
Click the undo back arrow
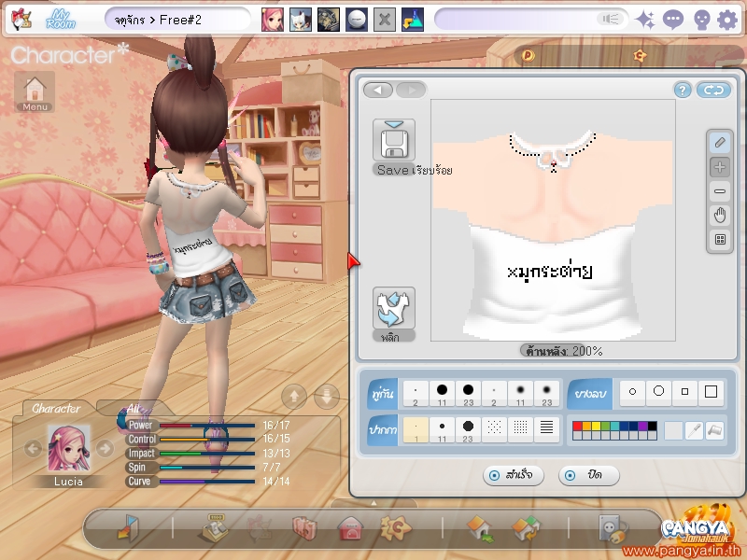point(378,90)
